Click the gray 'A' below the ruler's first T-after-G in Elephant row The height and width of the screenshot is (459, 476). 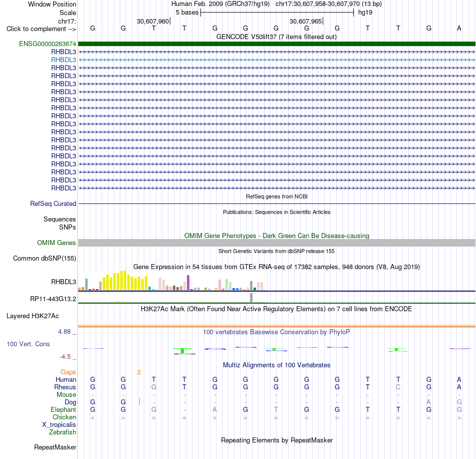click(214, 410)
